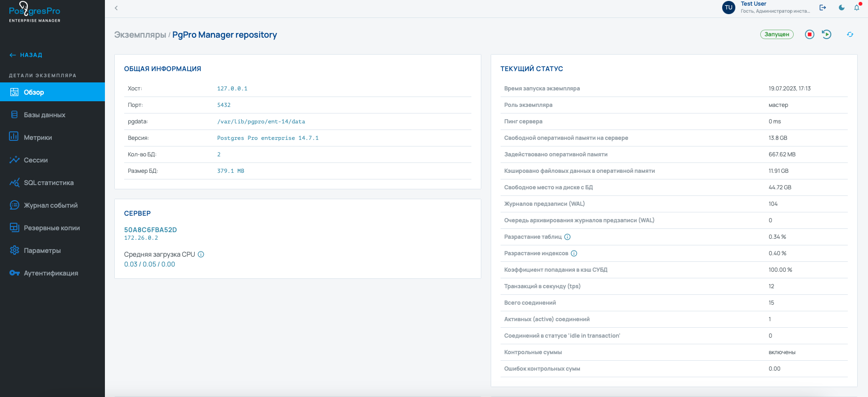The image size is (868, 397).
Task: Click info icon next to Средняя загрузка CPU
Action: tap(201, 254)
